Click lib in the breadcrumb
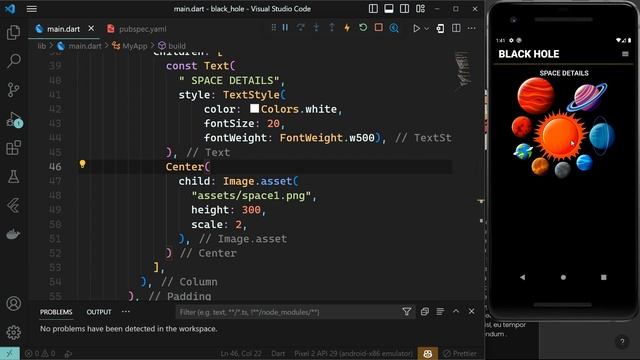 point(42,46)
